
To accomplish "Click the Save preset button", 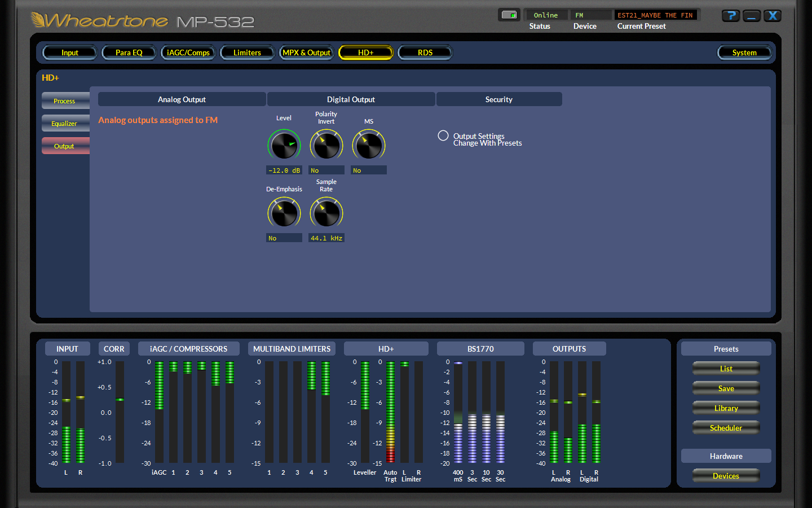I will tap(726, 388).
